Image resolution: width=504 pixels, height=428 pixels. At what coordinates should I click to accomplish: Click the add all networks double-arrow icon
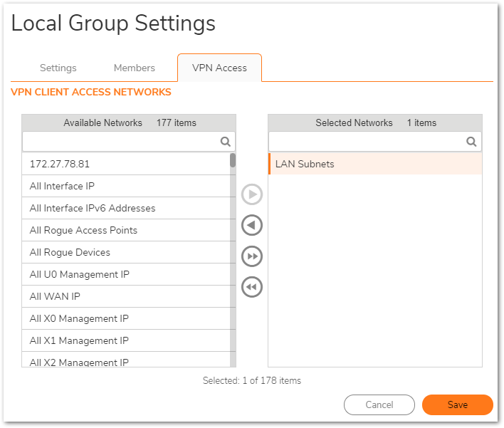(x=252, y=256)
